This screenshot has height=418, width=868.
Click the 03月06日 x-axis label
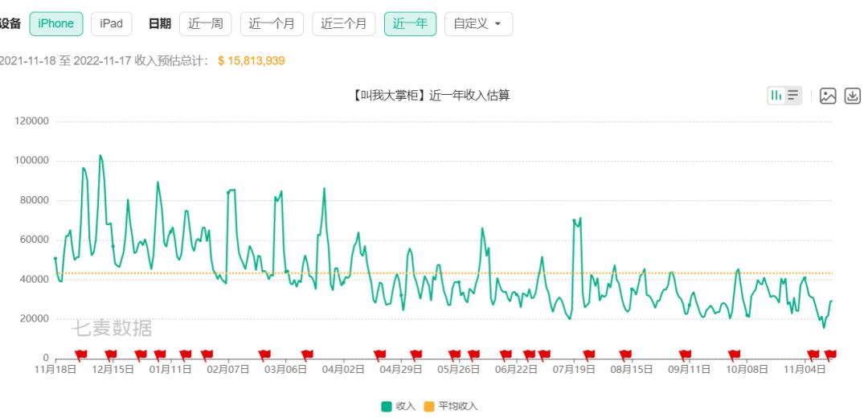tap(285, 369)
